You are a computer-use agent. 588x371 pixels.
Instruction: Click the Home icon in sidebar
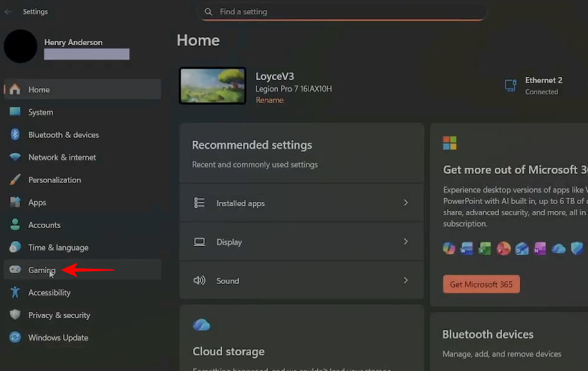click(x=15, y=90)
